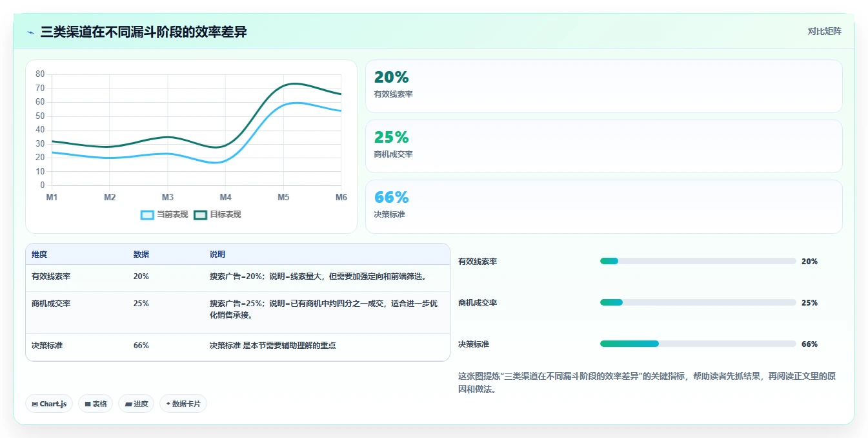
Task: Click the 决策标准 progress bar
Action: pyautogui.click(x=698, y=344)
